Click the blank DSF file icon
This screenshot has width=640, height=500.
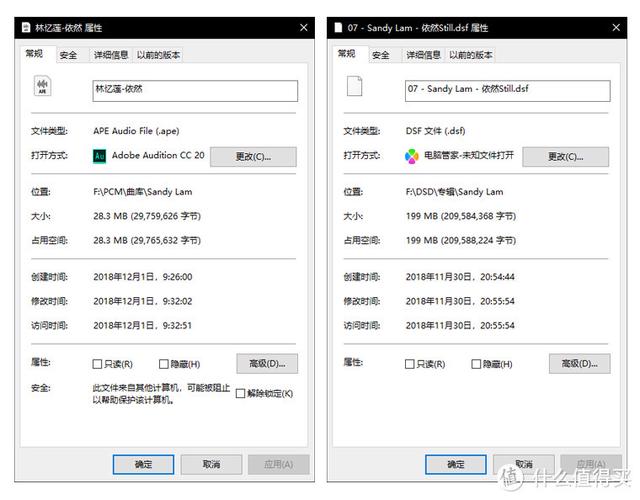[x=354, y=86]
